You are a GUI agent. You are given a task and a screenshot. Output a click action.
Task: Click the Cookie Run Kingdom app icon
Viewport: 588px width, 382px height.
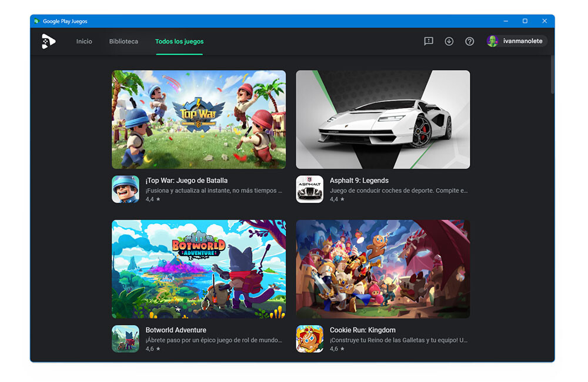tap(310, 339)
